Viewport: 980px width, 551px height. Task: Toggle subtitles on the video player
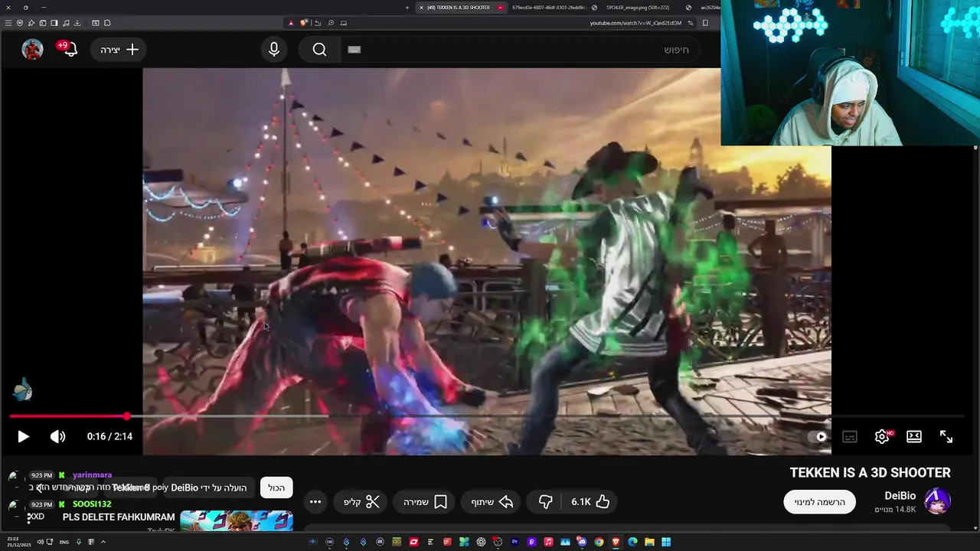click(850, 436)
